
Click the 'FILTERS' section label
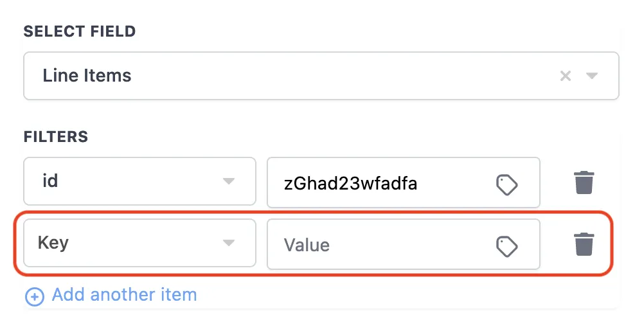pyautogui.click(x=56, y=137)
